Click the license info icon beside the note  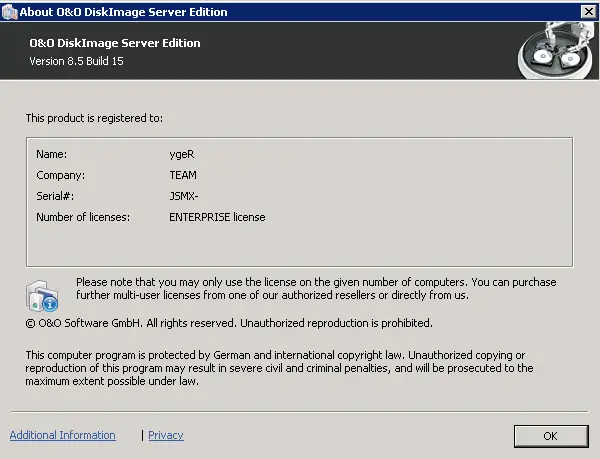tap(42, 296)
